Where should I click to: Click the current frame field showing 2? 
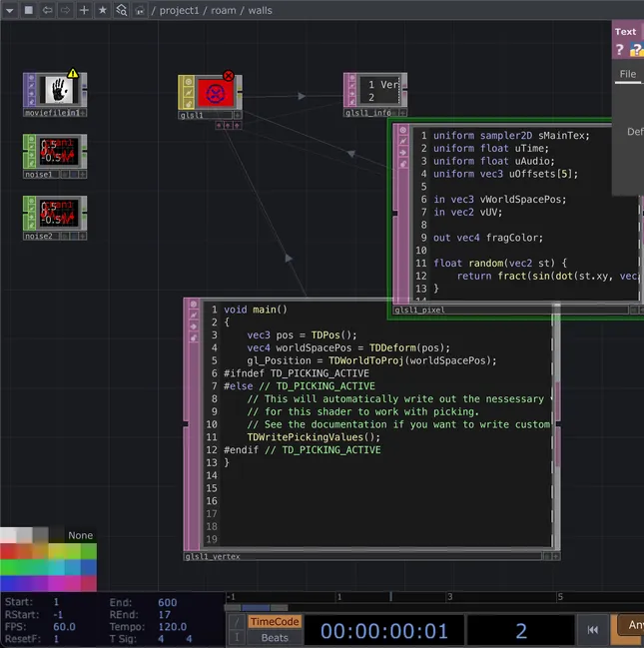521,631
